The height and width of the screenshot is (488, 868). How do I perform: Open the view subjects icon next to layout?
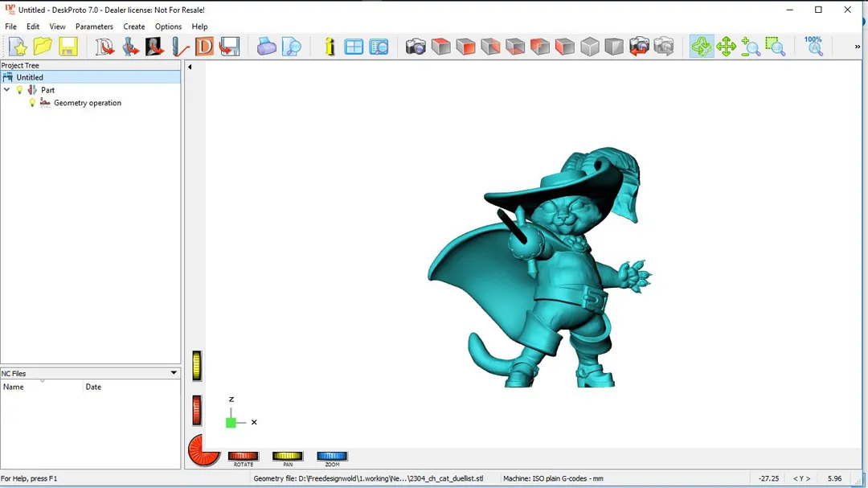(379, 47)
